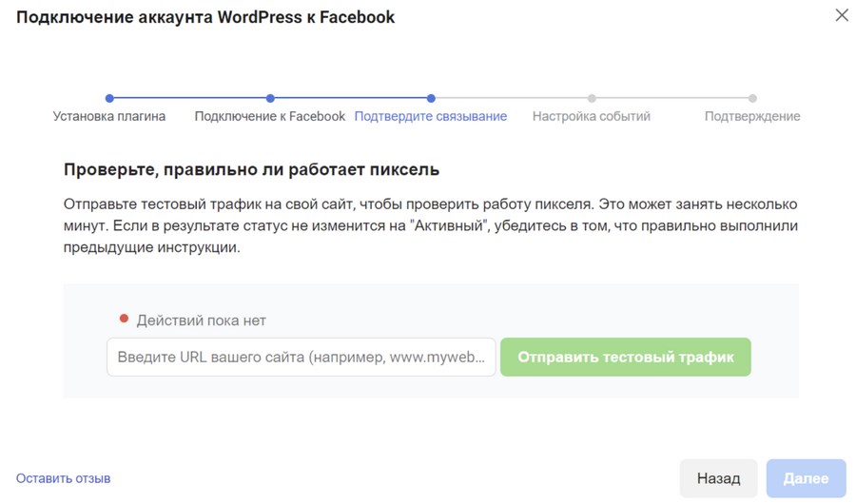
Task: Click the grey step dot above Настройка событий
Action: [x=592, y=98]
